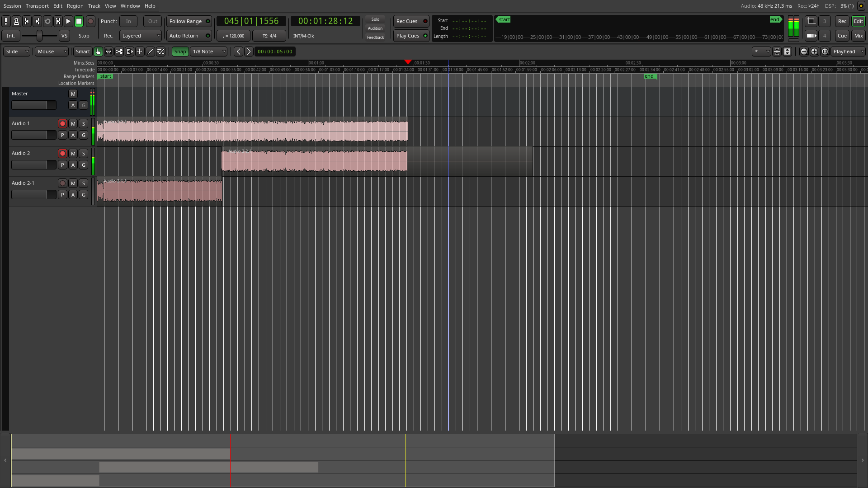Screen dimensions: 868x488
Task: Click the Audio 2-1 gain fader
Action: pyautogui.click(x=33, y=195)
